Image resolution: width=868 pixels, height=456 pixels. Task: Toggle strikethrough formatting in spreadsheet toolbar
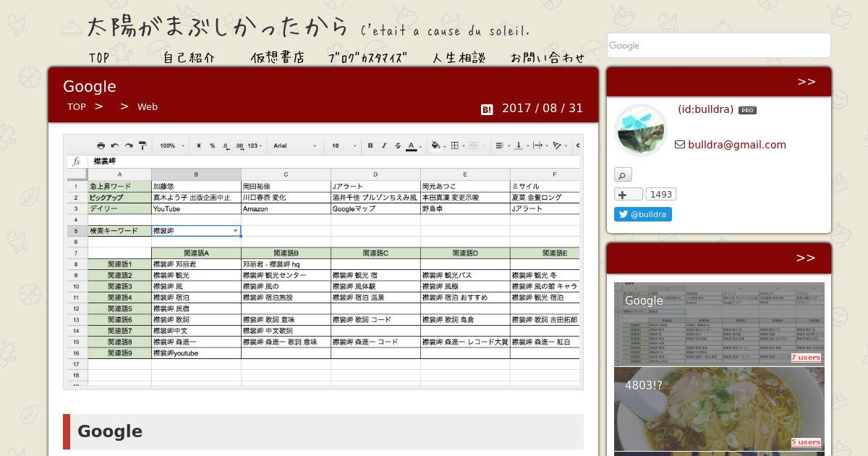(398, 145)
